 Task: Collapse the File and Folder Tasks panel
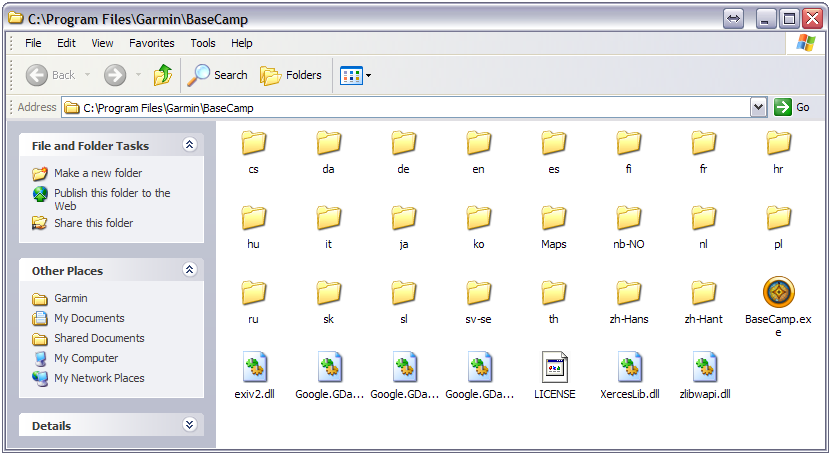(x=190, y=145)
